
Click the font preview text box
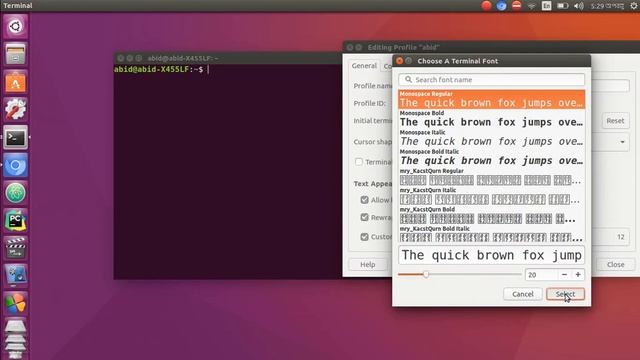491,256
